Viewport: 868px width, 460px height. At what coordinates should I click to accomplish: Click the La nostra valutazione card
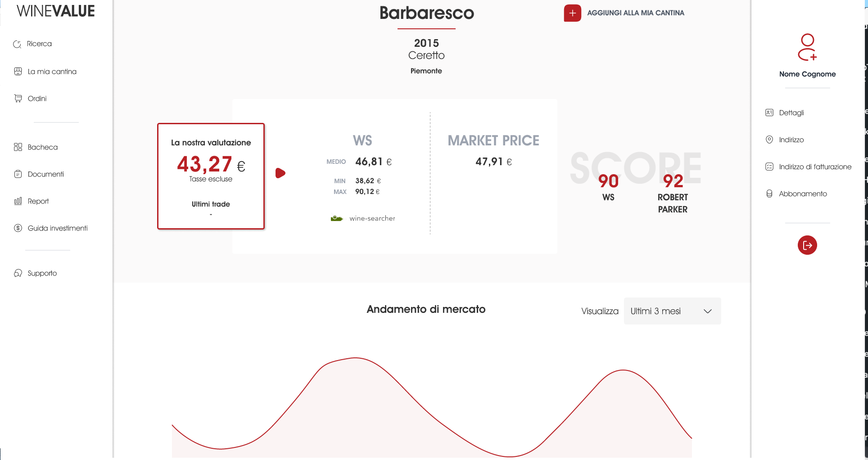tap(211, 176)
